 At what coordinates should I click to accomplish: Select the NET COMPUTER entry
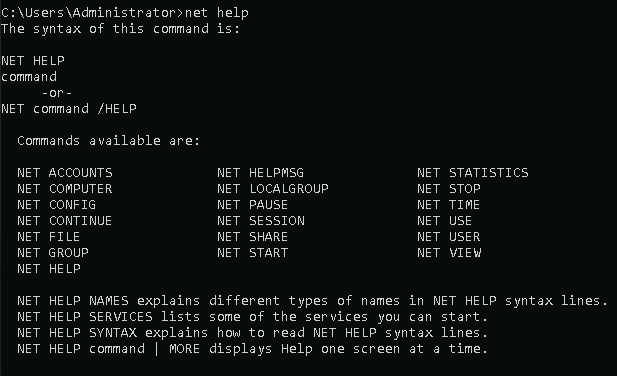[65, 189]
